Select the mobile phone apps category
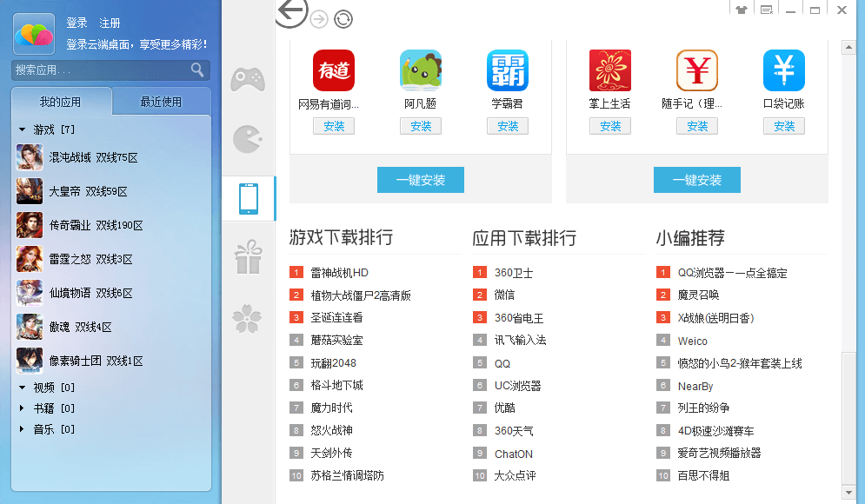The height and width of the screenshot is (504, 865). [249, 198]
